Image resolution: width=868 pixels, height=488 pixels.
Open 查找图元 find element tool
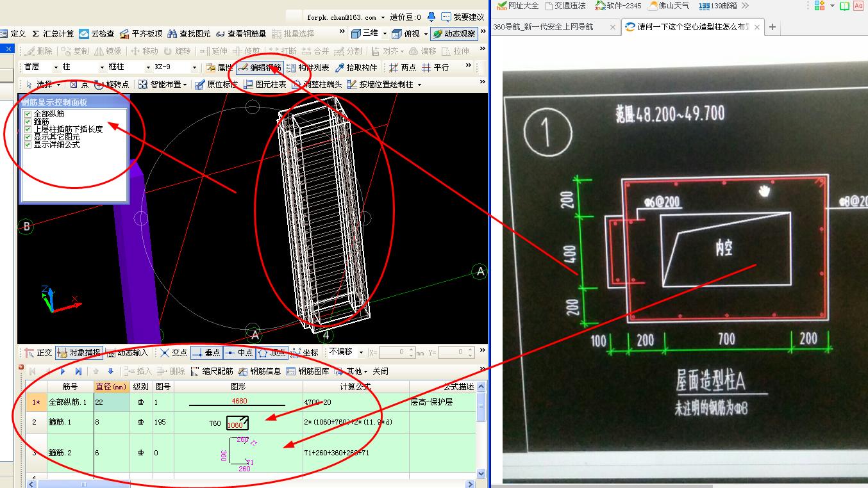tap(189, 33)
